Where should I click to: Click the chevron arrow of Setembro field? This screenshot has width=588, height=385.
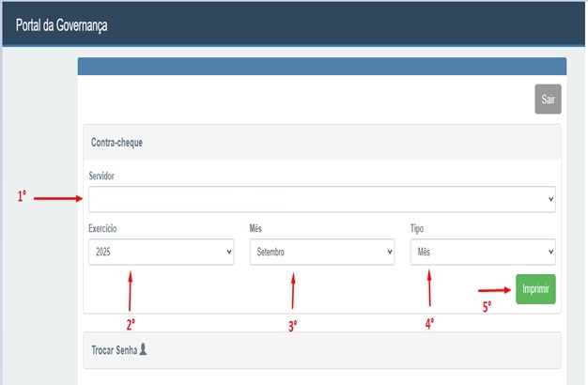388,253
